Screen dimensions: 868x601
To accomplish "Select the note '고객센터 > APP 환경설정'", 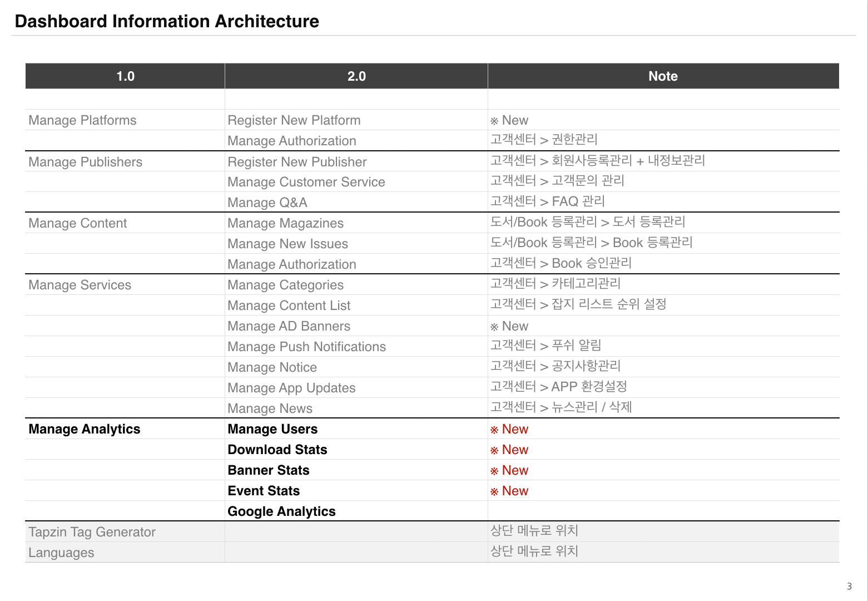I will tap(559, 386).
